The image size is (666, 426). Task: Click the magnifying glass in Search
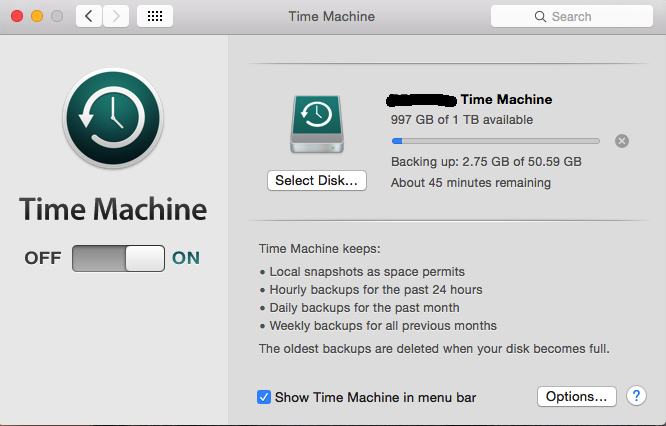540,17
